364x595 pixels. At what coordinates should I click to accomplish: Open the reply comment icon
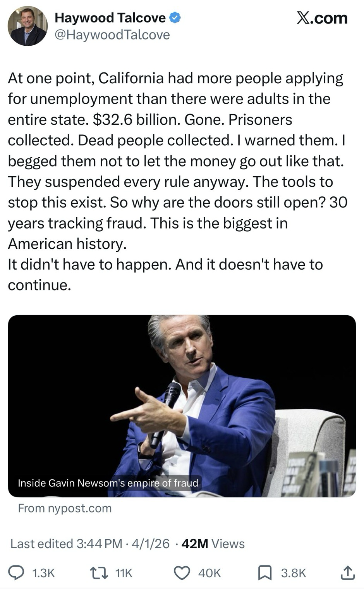(17, 573)
